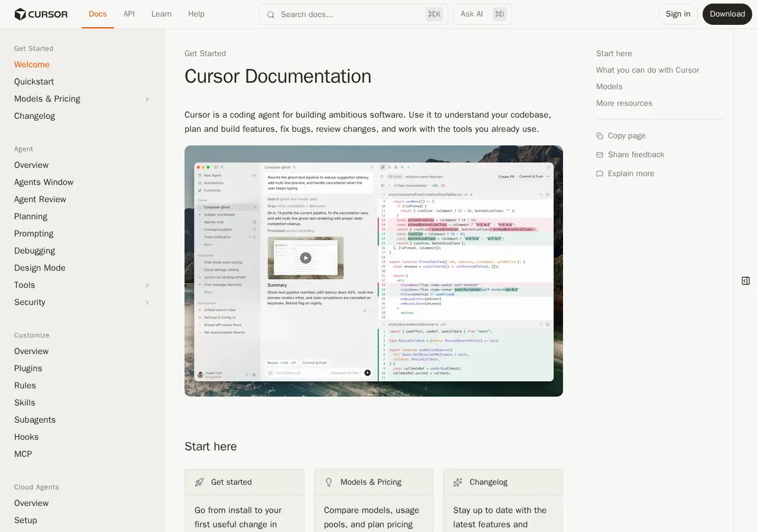
Task: Click the Get Started breadcrumb above title
Action: (x=205, y=54)
